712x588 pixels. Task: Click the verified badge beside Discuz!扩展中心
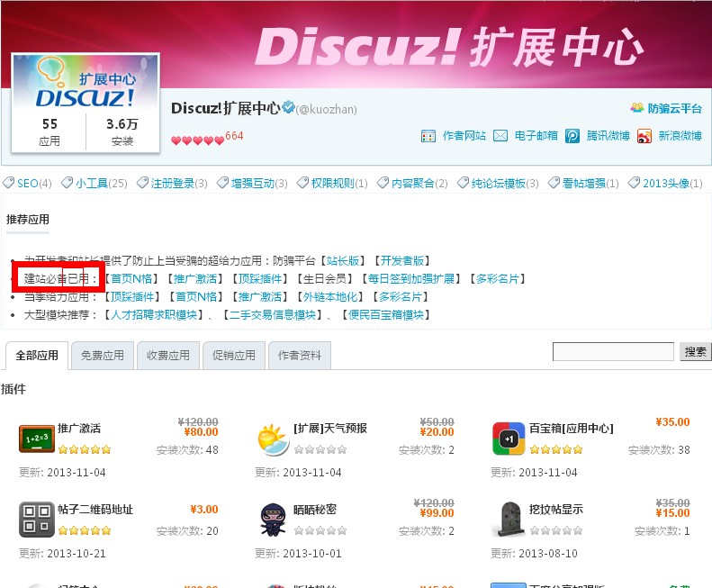coord(288,107)
